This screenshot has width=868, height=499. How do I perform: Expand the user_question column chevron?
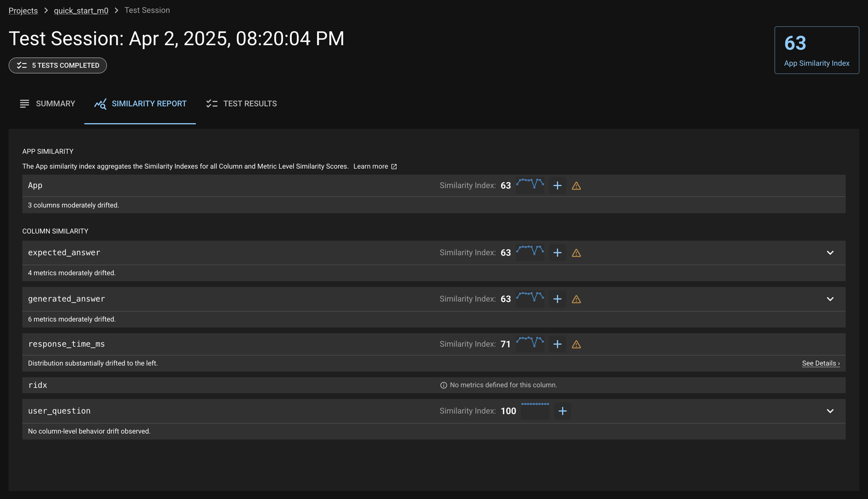[x=830, y=411]
